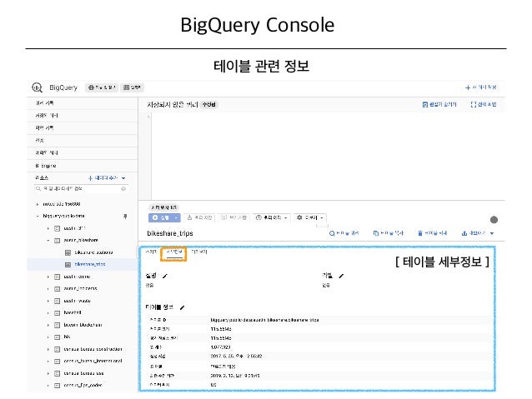
Task: Click the gray circular status indicator
Action: pos(494,220)
